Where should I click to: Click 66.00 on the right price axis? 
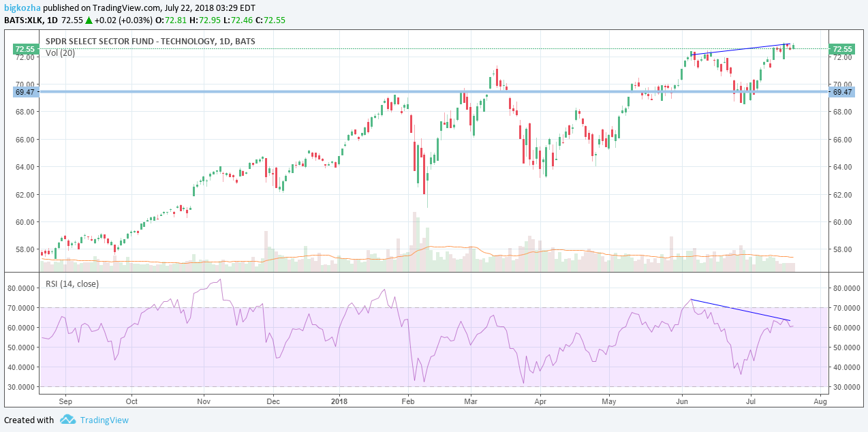843,140
